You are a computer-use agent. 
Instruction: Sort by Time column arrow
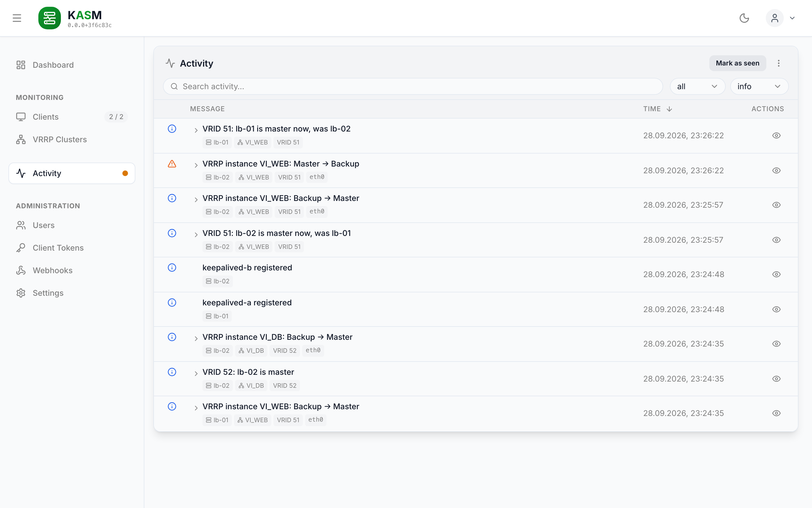(x=669, y=109)
